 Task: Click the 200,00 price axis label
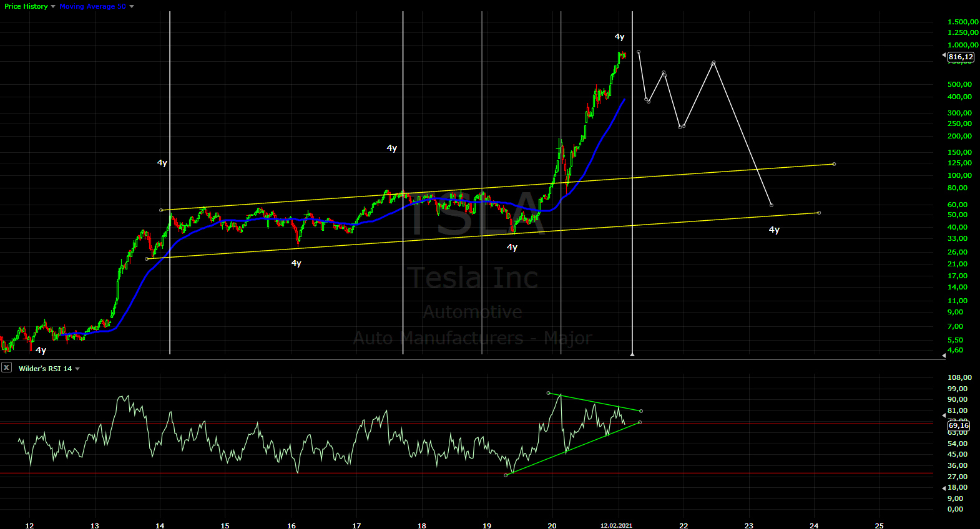pos(959,136)
